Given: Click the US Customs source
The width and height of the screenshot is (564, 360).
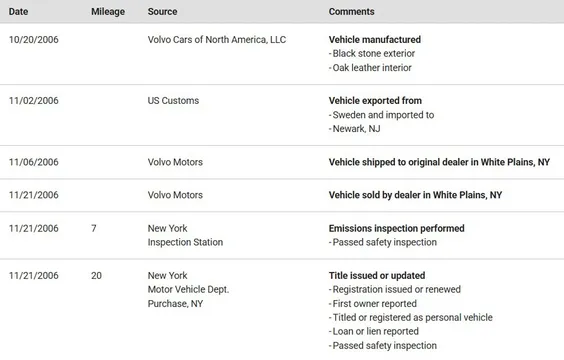Looking at the screenshot, I should (173, 101).
